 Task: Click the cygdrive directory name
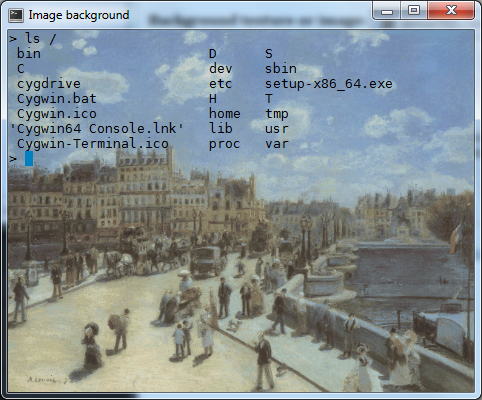[x=49, y=84]
